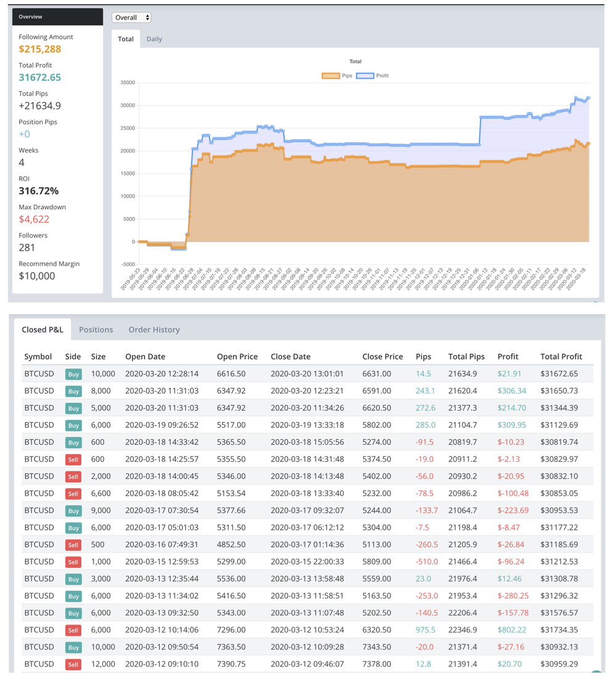The width and height of the screenshot is (616, 680).
Task: Click the $31734.35 total profit cell
Action: click(x=559, y=629)
